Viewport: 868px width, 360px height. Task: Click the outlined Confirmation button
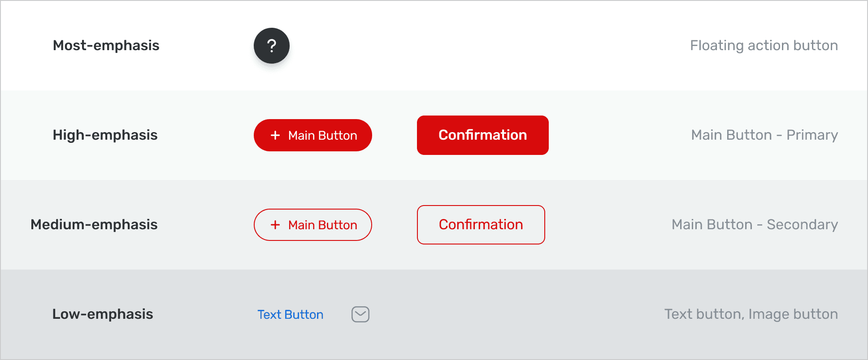tap(481, 225)
